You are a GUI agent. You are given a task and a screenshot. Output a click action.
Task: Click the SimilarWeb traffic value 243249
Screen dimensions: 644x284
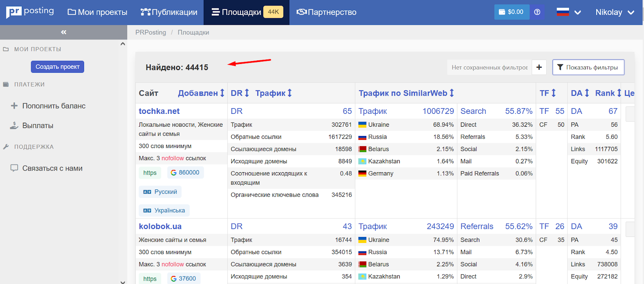point(440,226)
